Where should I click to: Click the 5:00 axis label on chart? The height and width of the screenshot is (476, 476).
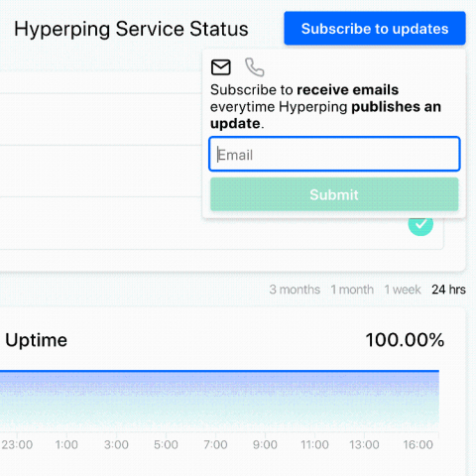pos(166,445)
